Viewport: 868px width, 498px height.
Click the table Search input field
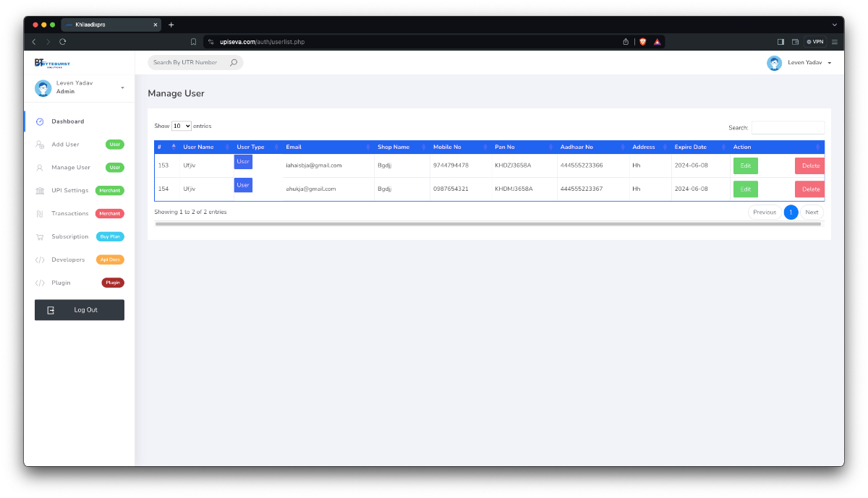[x=788, y=128]
